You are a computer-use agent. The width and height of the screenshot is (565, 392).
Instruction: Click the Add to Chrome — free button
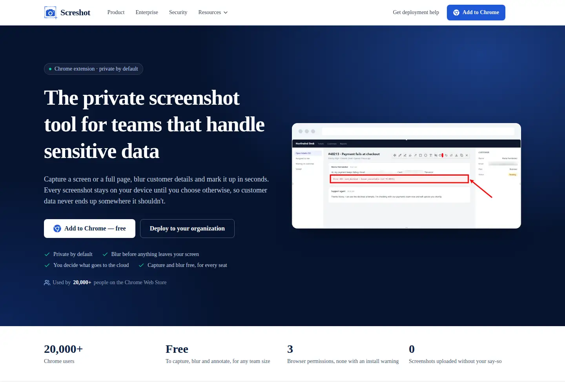tap(89, 229)
